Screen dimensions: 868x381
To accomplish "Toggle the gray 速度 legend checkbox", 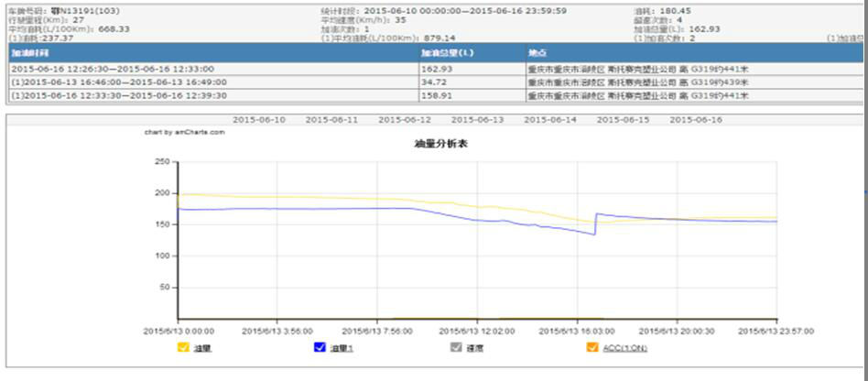I will (x=456, y=347).
